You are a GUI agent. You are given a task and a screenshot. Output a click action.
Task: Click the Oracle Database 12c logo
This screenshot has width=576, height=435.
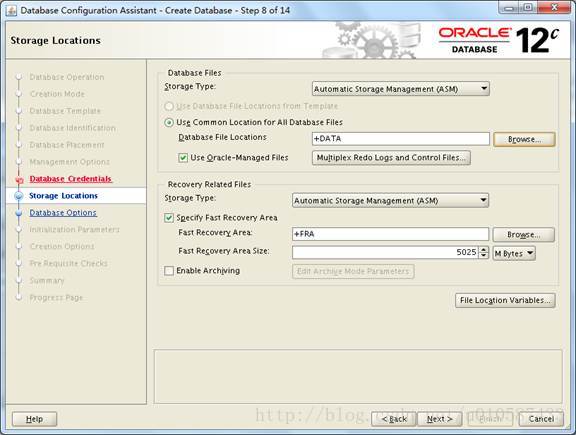tap(499, 40)
